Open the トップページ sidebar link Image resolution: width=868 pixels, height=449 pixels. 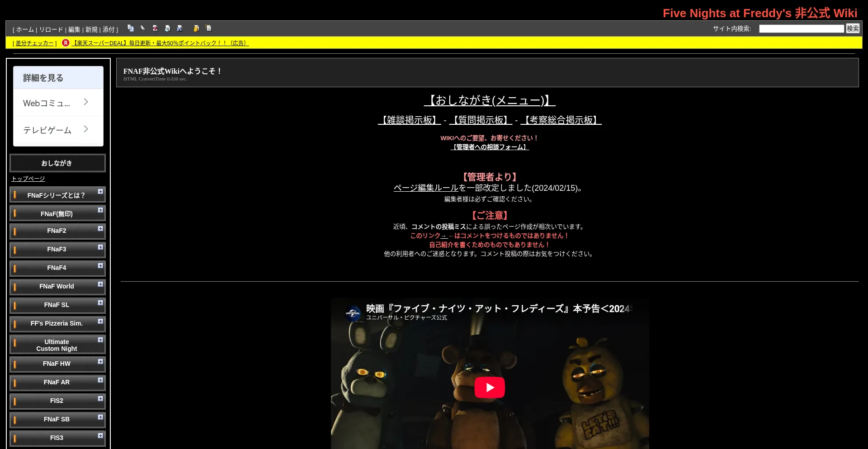[x=28, y=179]
